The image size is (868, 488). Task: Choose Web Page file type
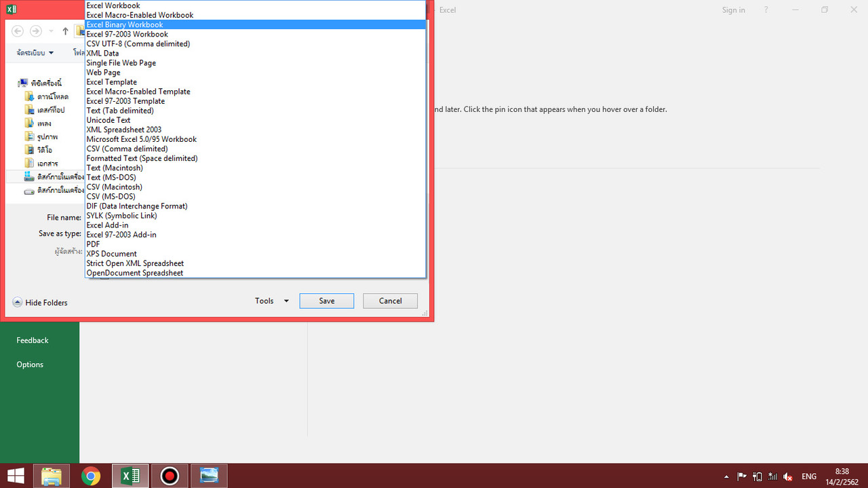click(256, 72)
